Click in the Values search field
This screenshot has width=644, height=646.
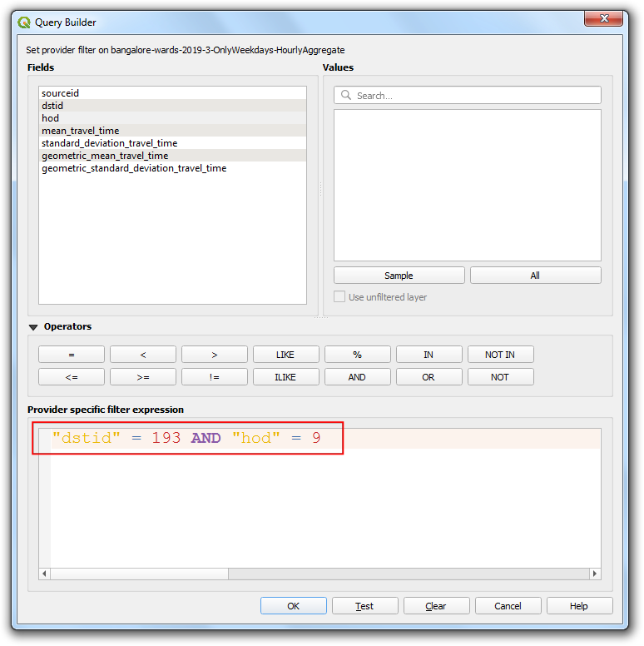474,96
